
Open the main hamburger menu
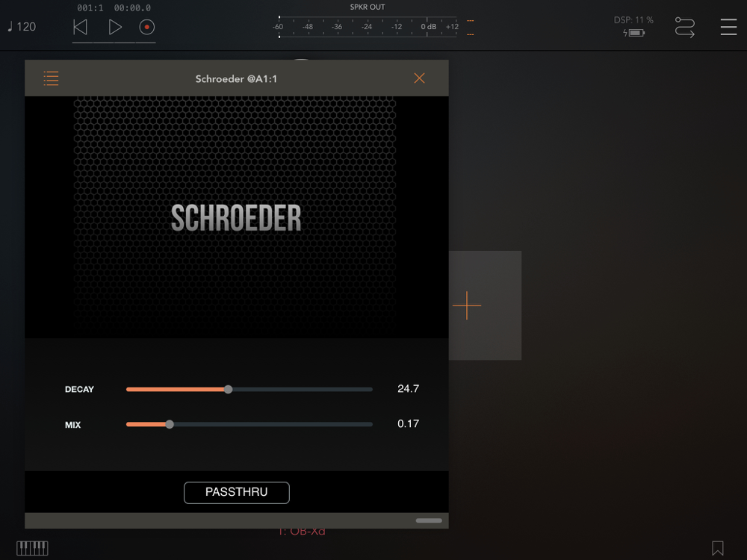728,27
